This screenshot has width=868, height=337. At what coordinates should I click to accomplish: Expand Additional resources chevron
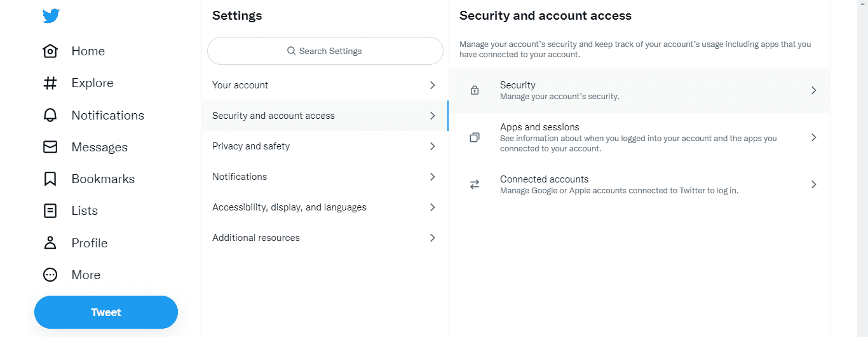click(x=432, y=238)
